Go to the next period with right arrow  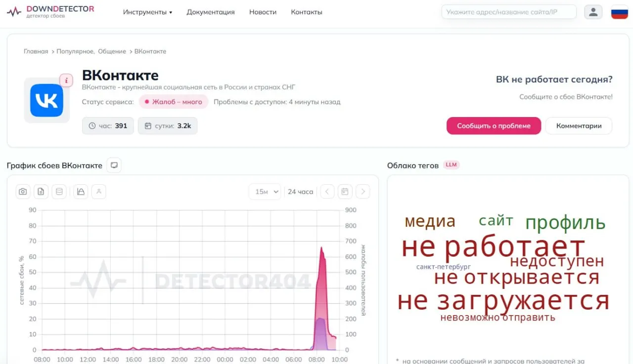[x=363, y=192]
